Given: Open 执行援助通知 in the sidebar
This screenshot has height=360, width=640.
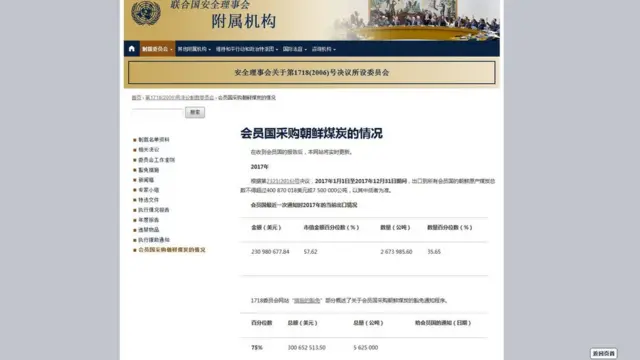Looking at the screenshot, I should pos(154,240).
